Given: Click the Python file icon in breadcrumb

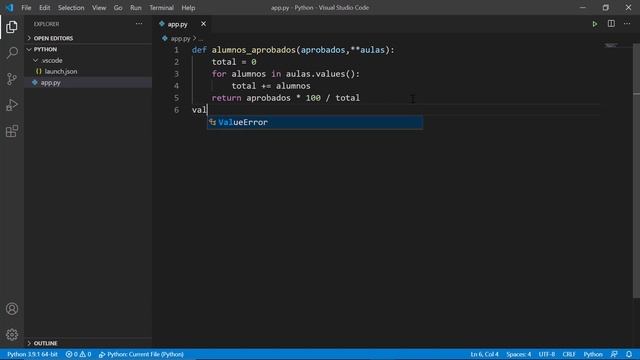Looking at the screenshot, I should coord(165,38).
